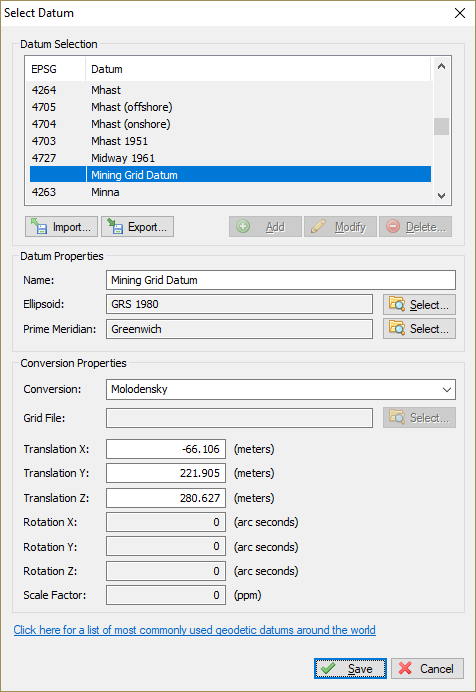Click the Translation Z field
476x692 pixels.
tap(166, 498)
